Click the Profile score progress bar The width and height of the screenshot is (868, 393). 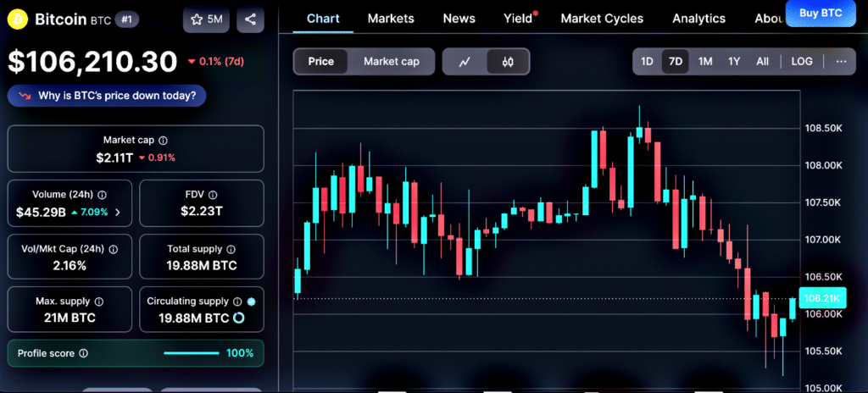point(191,353)
